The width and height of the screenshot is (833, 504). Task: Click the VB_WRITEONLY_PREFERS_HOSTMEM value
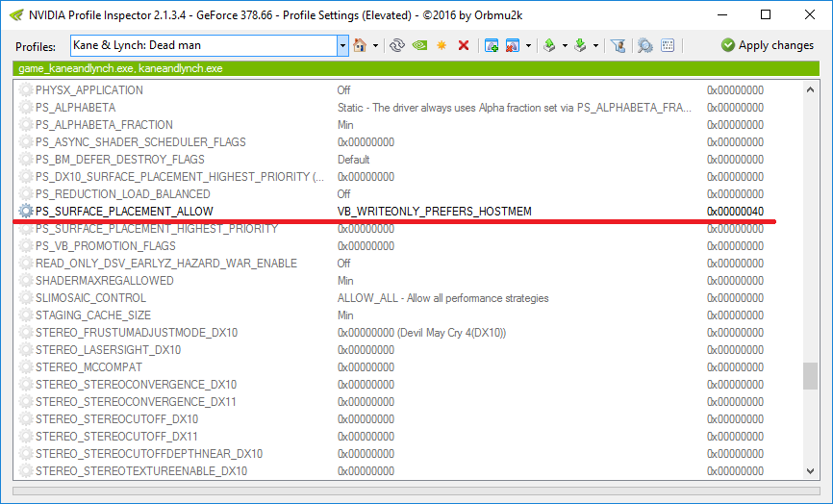[x=435, y=212]
